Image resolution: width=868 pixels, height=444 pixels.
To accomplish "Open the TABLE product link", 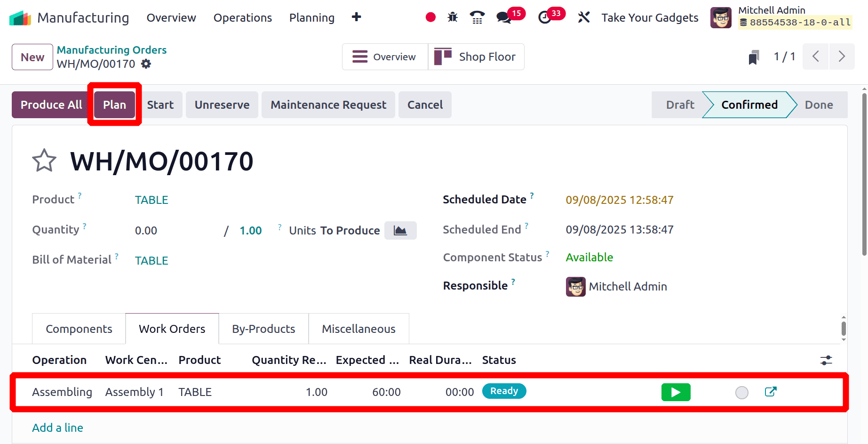I will tap(151, 200).
